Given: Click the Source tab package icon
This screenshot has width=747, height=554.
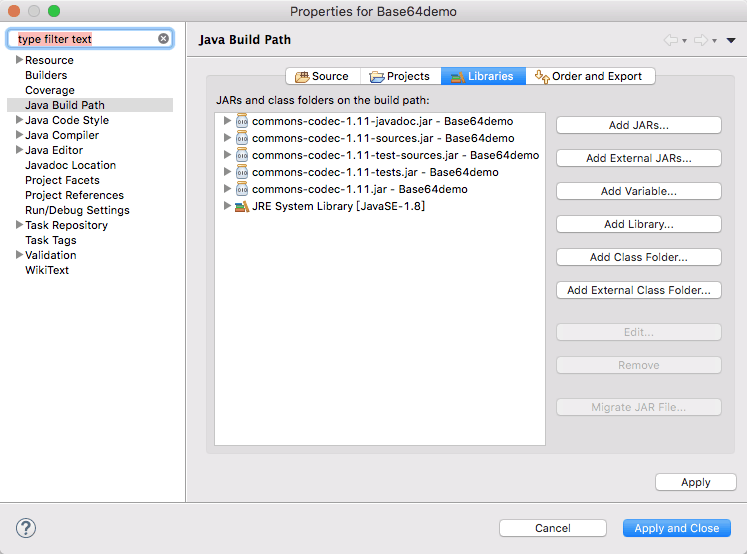Looking at the screenshot, I should [302, 77].
